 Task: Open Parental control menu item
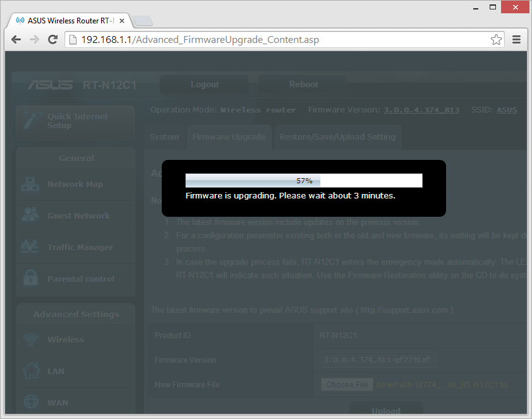[x=76, y=279]
